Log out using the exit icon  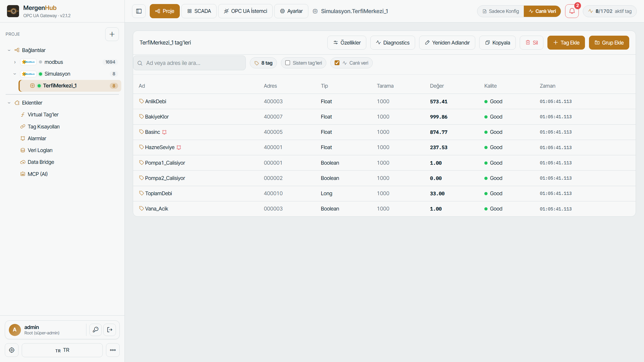[x=110, y=330]
